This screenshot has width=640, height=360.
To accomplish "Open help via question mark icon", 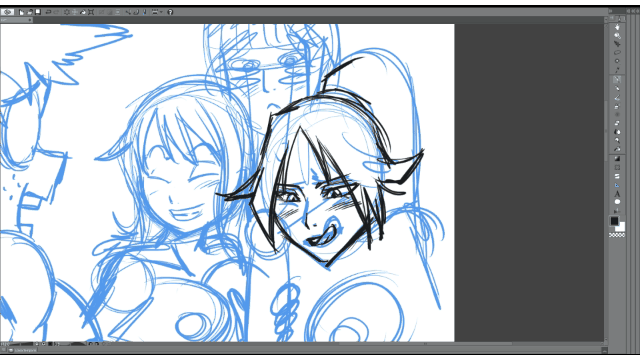I will pos(170,12).
